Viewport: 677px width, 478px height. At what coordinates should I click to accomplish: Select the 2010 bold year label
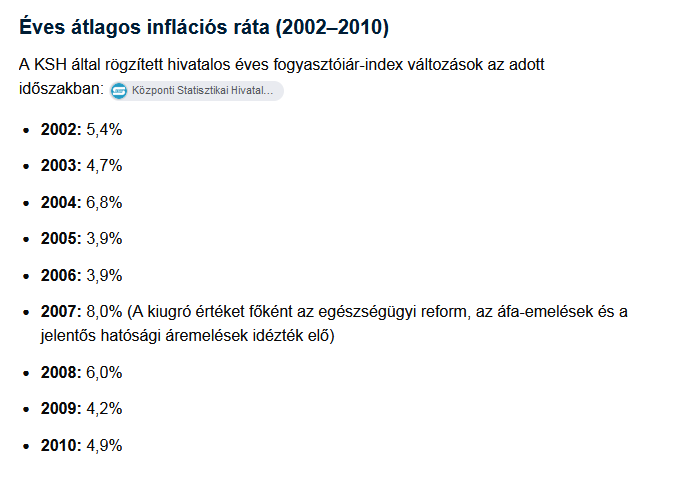(61, 446)
